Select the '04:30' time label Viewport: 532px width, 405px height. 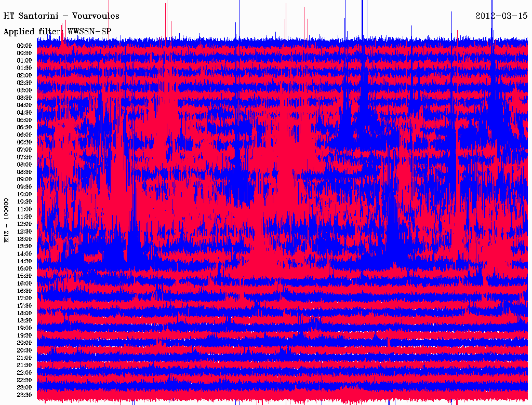coord(24,112)
